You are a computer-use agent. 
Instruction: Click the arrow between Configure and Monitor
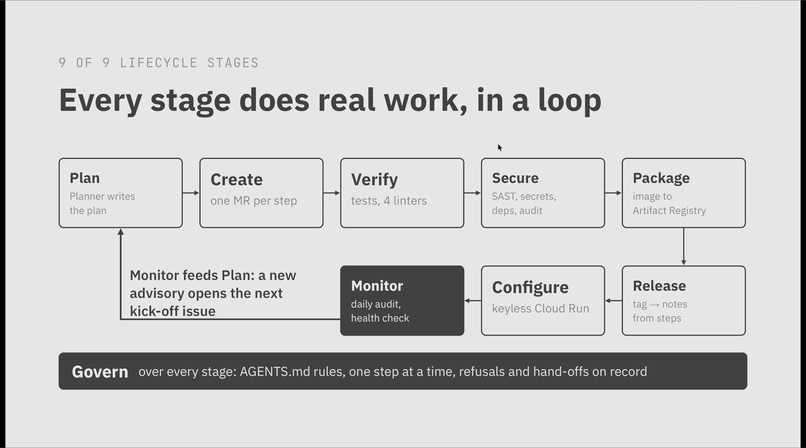472,301
